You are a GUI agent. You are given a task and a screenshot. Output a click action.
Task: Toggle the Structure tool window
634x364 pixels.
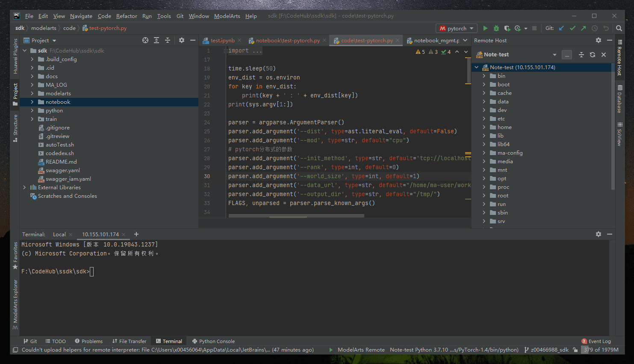(x=15, y=127)
